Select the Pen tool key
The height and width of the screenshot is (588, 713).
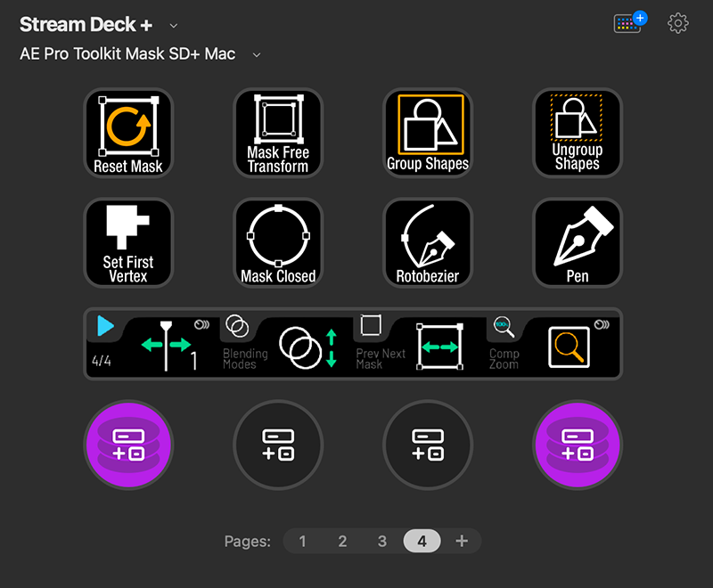pos(578,242)
